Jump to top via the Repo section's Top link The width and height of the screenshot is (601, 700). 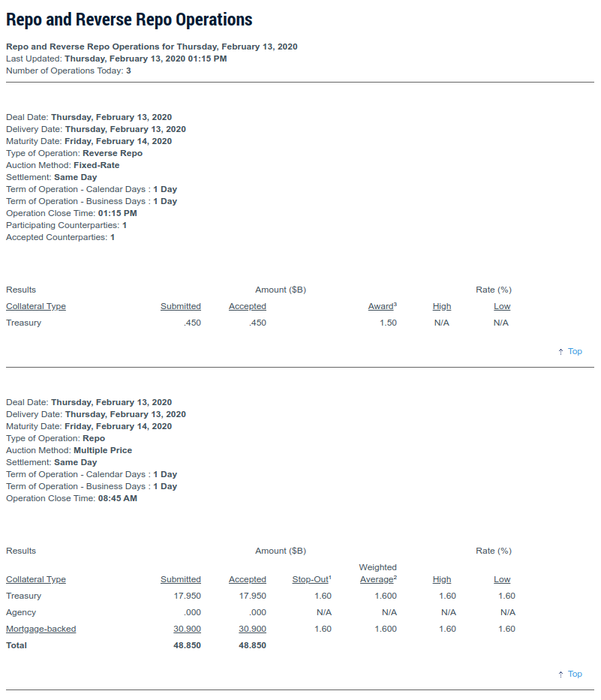pyautogui.click(x=575, y=674)
